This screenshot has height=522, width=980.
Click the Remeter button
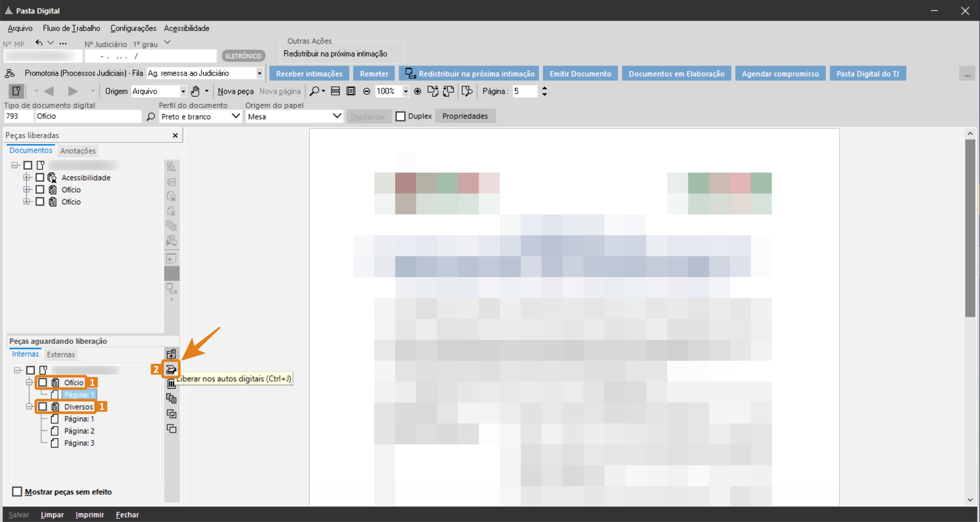click(x=374, y=74)
